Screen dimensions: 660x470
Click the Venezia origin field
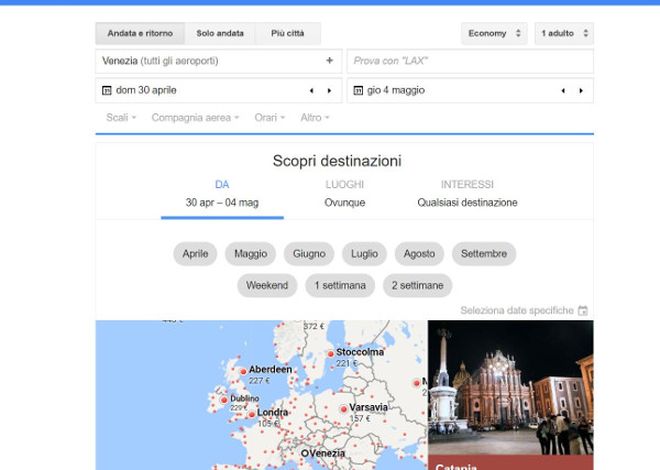click(x=218, y=61)
